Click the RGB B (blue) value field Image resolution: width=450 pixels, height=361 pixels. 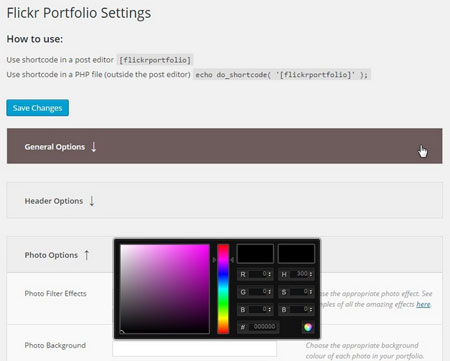[x=255, y=309]
